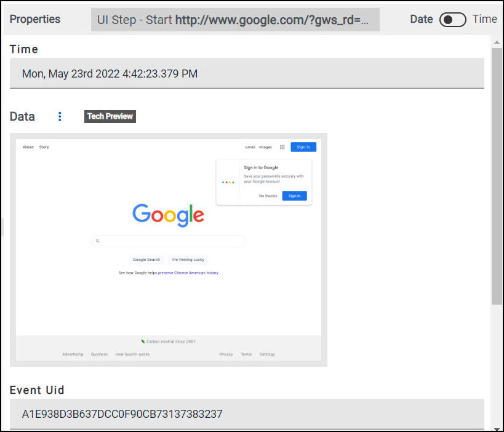Click the Date label beside the switch
This screenshot has height=432, width=504.
pyautogui.click(x=422, y=19)
